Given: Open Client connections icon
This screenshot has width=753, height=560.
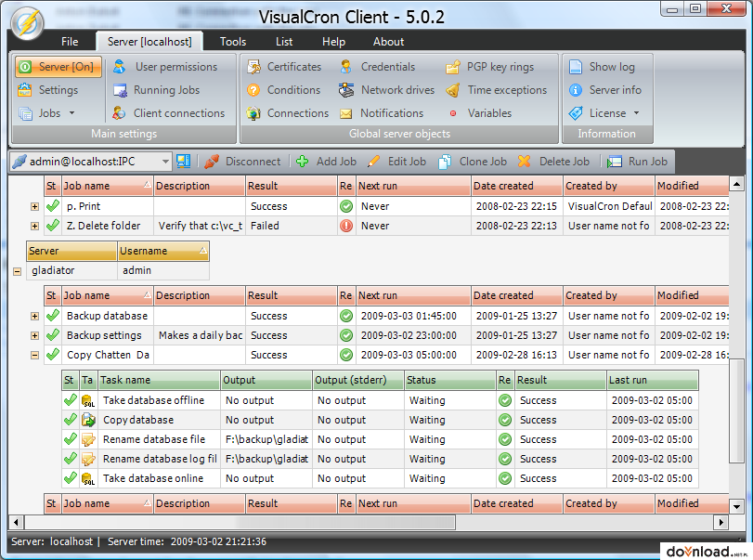Looking at the screenshot, I should pos(119,113).
